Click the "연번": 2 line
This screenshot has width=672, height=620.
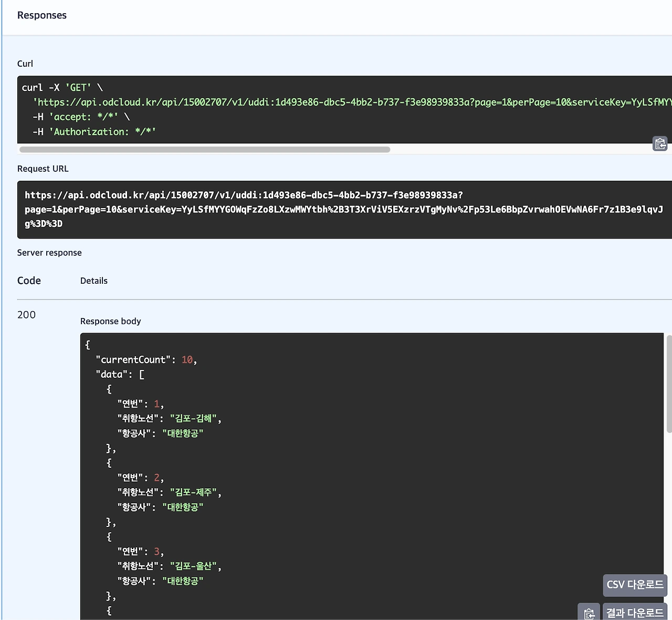pyautogui.click(x=141, y=478)
